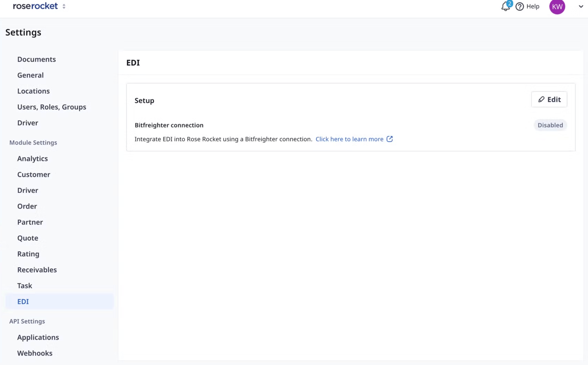Click the pencil icon on the Edit button

(x=541, y=99)
